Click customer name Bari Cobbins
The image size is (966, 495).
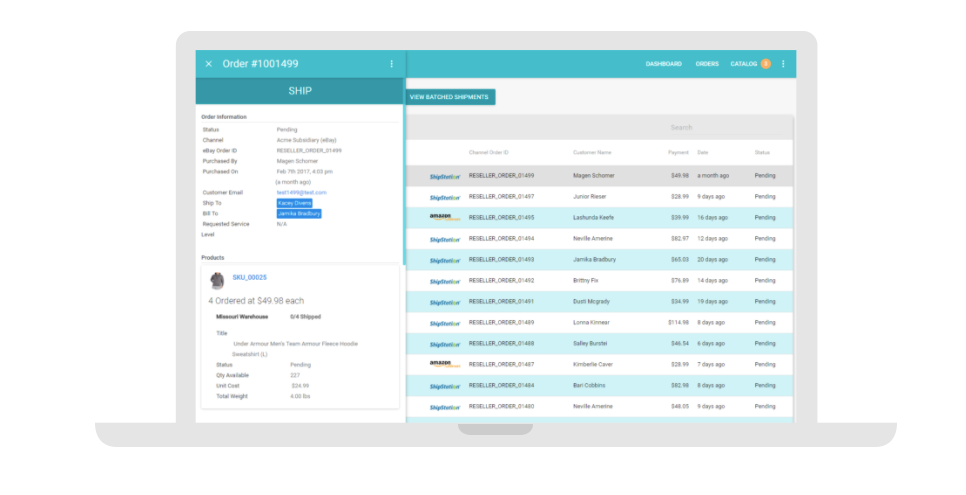[x=589, y=385]
